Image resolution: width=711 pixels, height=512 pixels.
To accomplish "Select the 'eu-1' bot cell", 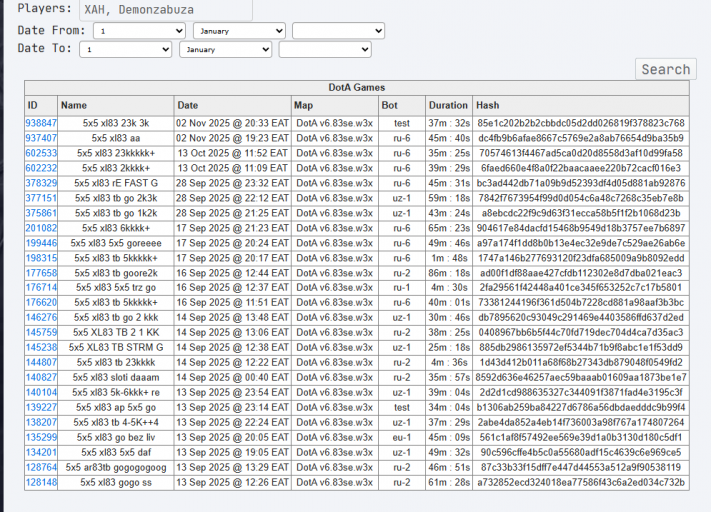I will (402, 437).
